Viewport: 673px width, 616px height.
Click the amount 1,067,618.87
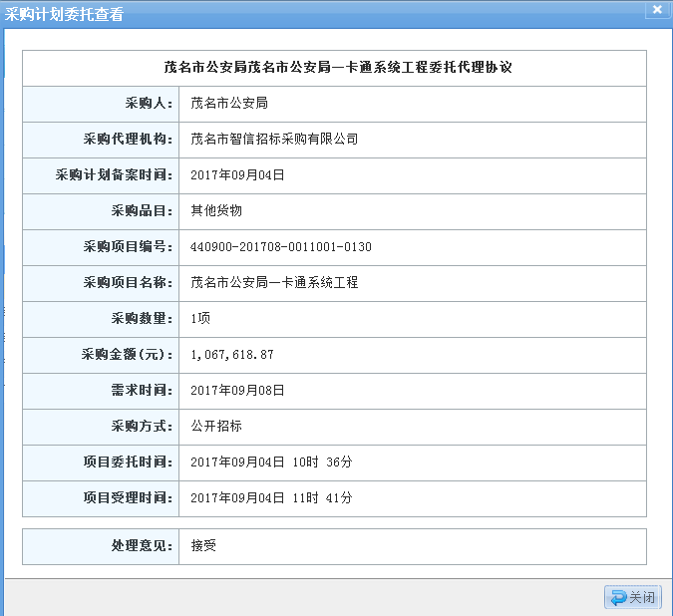231,354
